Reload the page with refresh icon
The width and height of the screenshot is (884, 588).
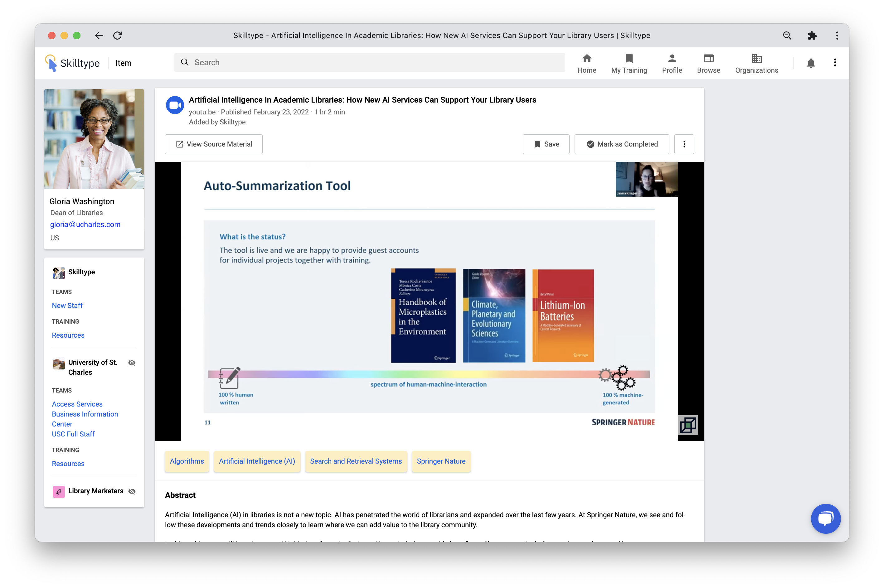tap(118, 36)
